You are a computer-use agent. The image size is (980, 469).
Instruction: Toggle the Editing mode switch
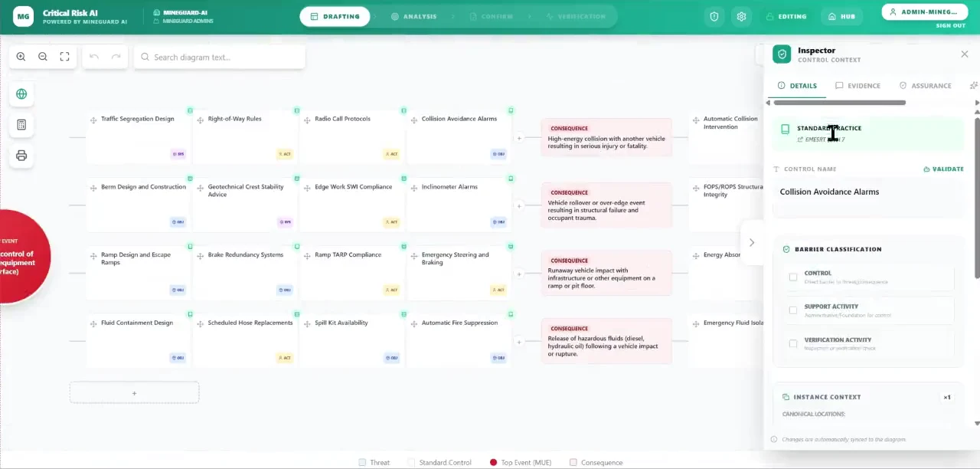coord(786,16)
